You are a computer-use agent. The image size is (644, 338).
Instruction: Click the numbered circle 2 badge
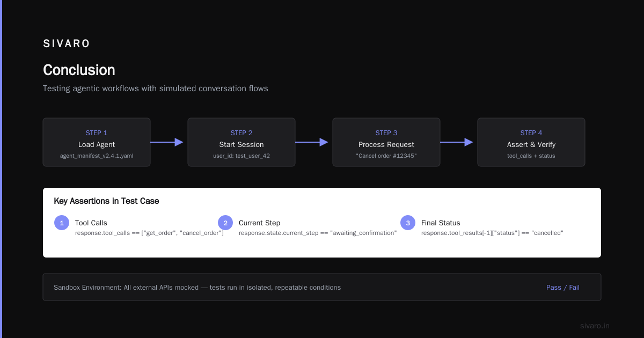225,223
